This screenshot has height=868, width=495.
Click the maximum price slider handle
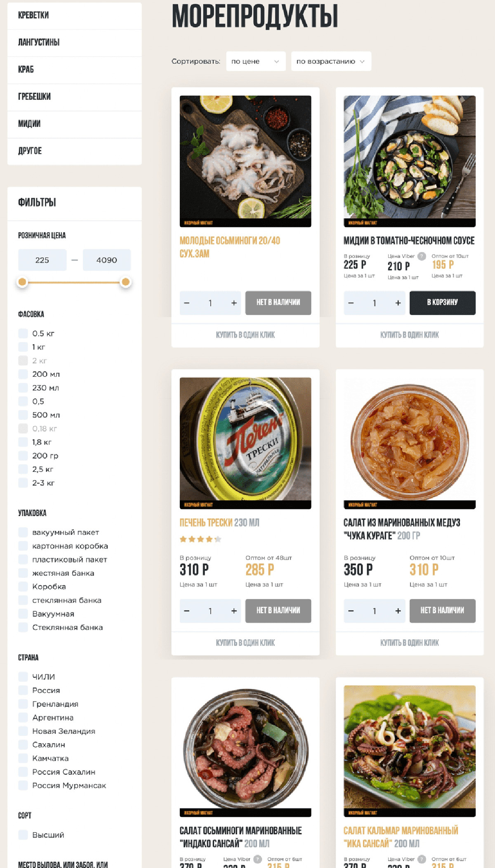tap(125, 282)
